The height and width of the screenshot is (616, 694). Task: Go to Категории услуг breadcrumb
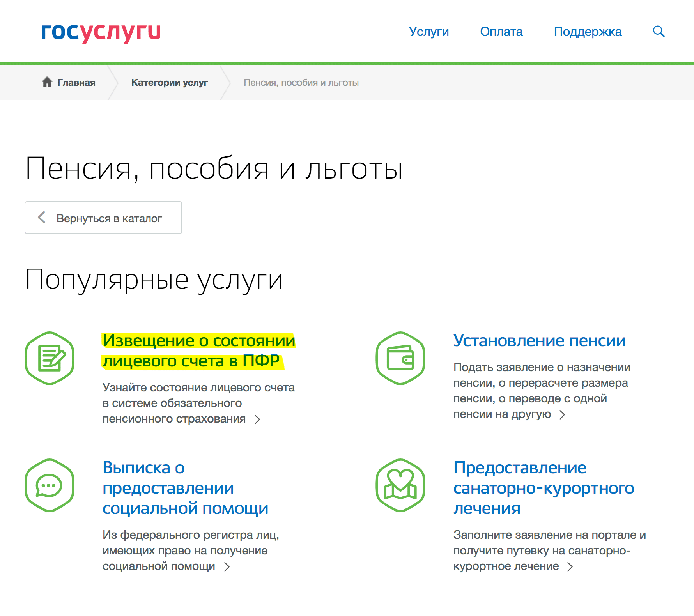[x=170, y=82]
